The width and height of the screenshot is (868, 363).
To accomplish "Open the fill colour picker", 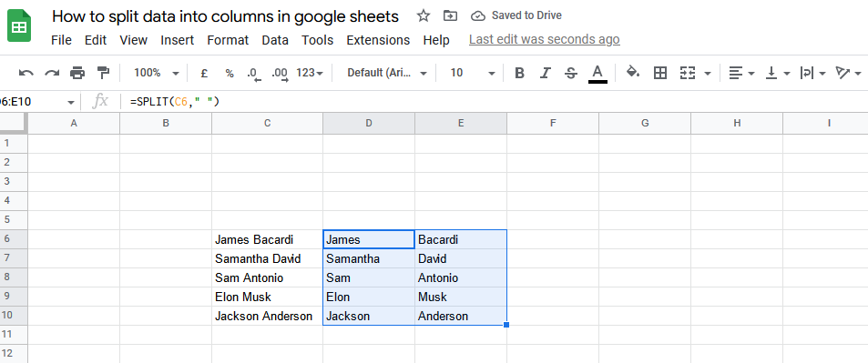I will tap(633, 72).
